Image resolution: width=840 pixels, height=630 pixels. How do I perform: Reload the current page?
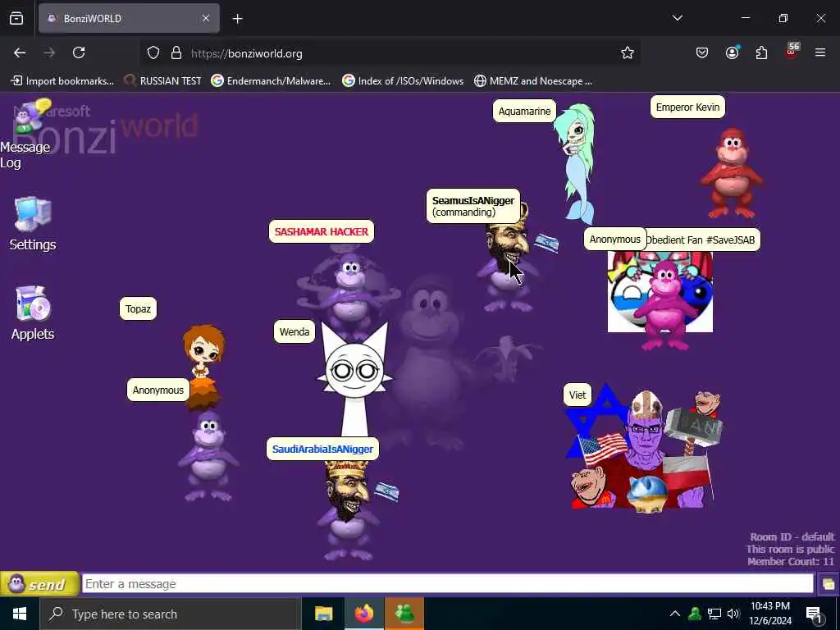[79, 52]
